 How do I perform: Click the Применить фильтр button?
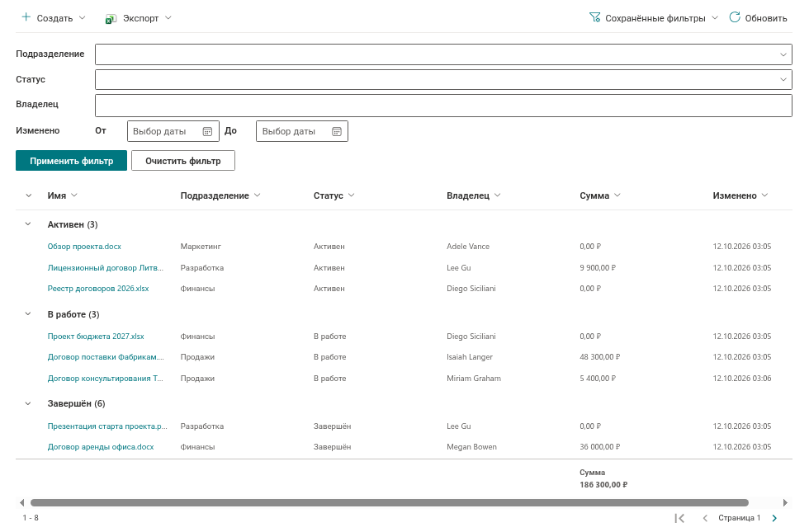click(x=71, y=161)
